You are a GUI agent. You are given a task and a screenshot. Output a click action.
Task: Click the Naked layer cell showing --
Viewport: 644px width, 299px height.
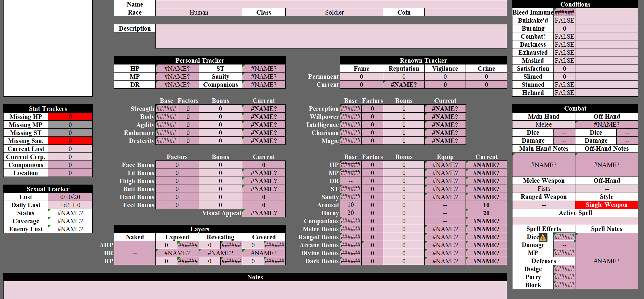(135, 253)
